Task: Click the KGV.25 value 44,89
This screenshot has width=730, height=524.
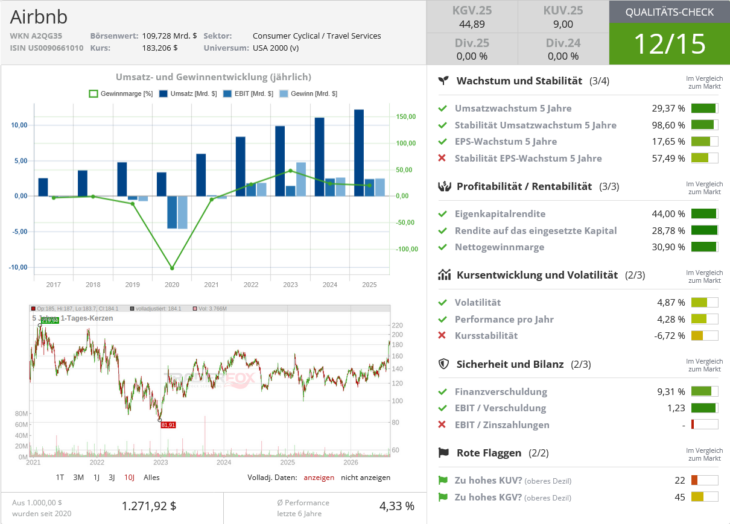Action: click(472, 24)
